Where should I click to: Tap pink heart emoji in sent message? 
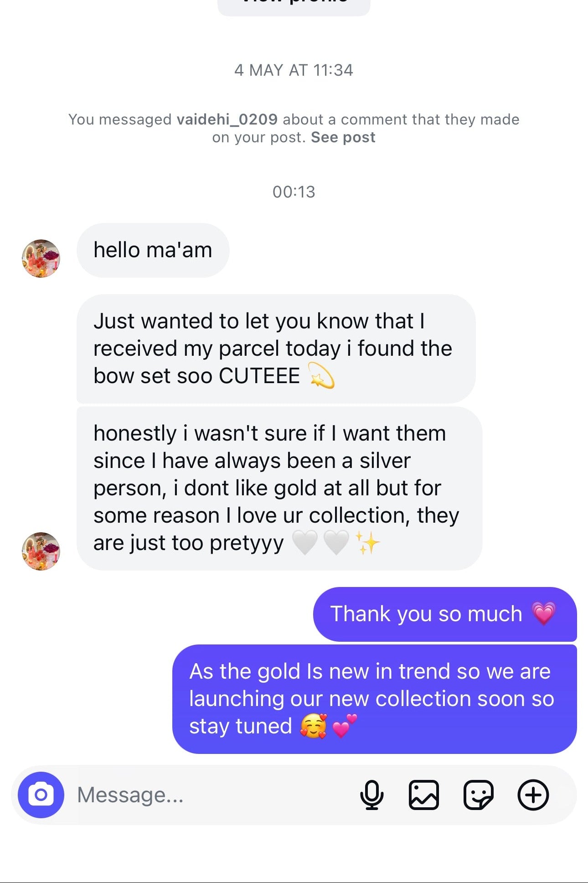click(544, 613)
